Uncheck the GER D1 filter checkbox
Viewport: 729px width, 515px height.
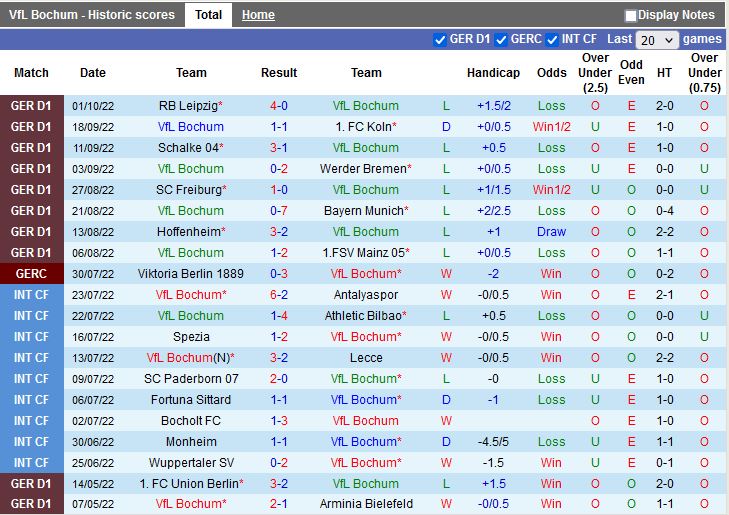[x=439, y=40]
